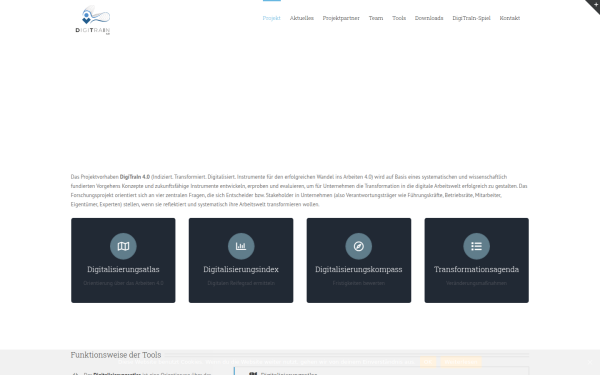Click bold 'DigiTrain 4.0' in paragraph
This screenshot has height=375, width=600.
point(135,177)
